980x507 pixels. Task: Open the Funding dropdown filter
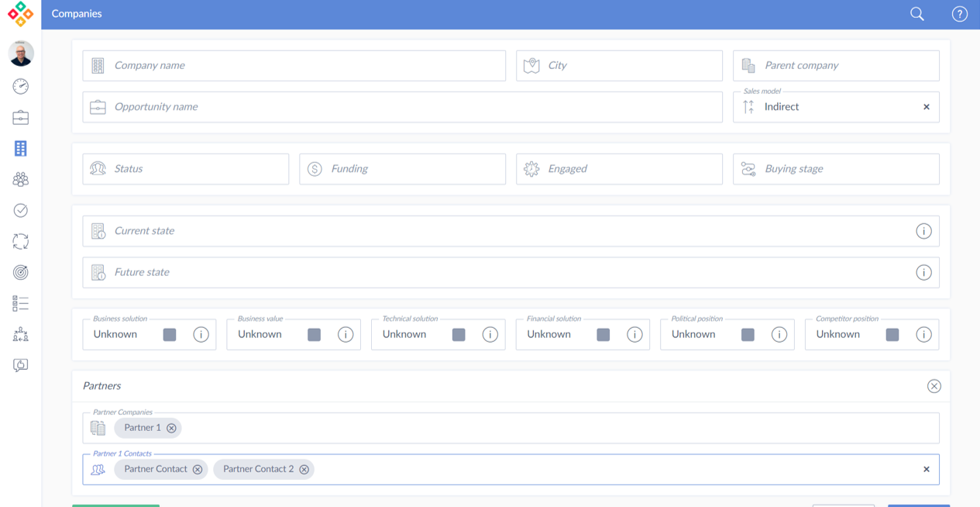(403, 169)
